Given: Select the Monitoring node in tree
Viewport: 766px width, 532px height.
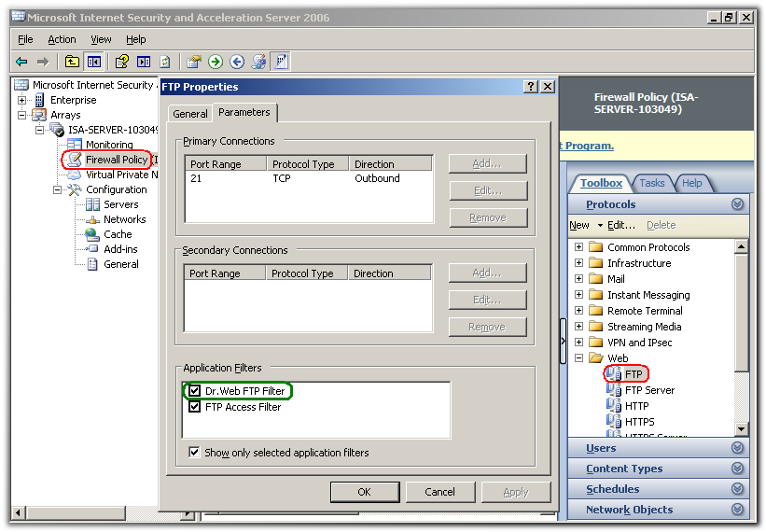Looking at the screenshot, I should click(109, 145).
